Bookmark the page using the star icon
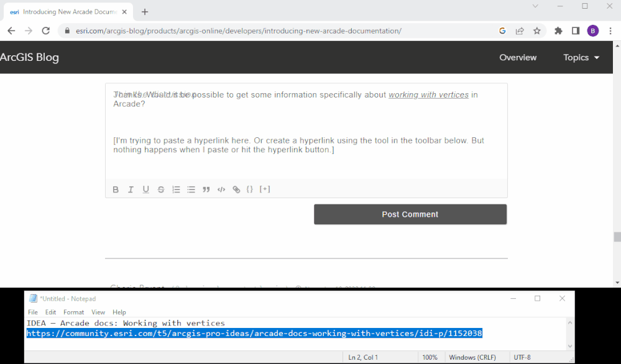 [537, 30]
